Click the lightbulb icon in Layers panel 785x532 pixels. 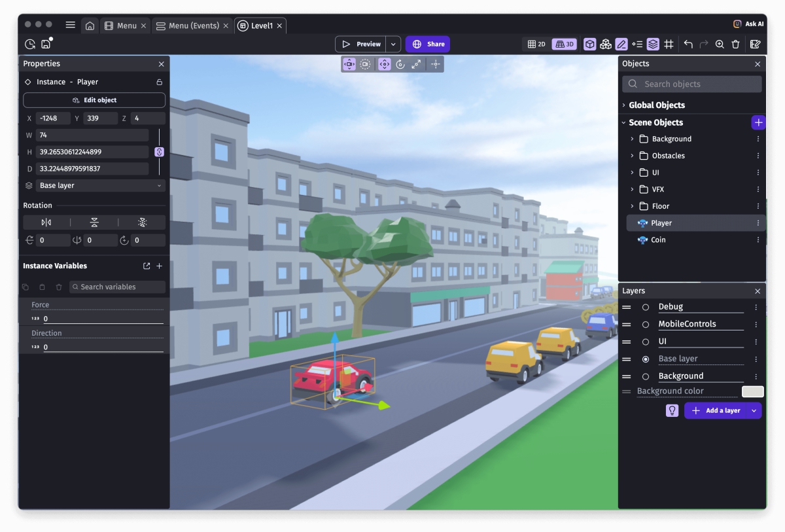(x=672, y=411)
